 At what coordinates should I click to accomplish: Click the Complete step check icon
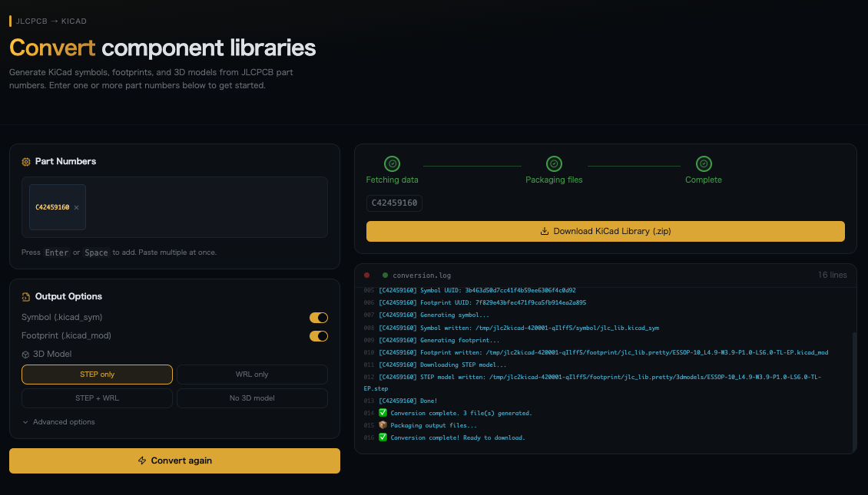point(704,163)
